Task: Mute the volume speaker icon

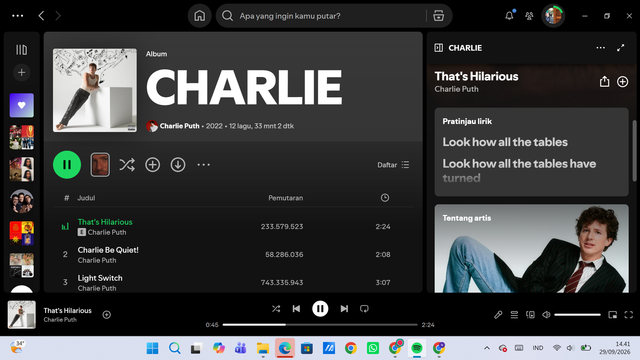Action: tap(546, 315)
